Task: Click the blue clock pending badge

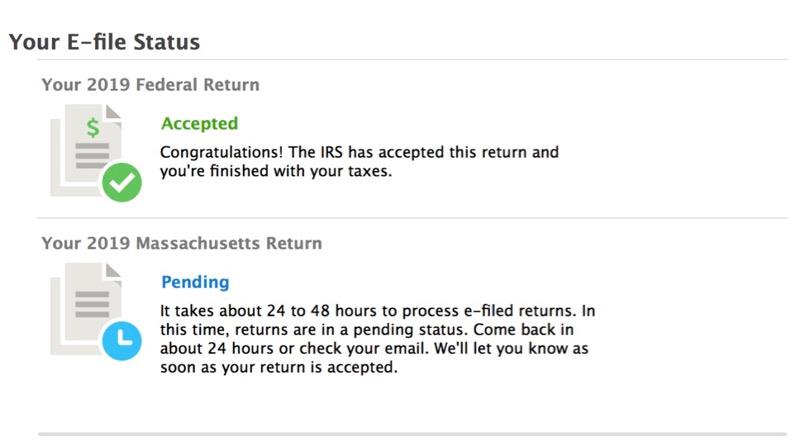Action: (x=122, y=341)
